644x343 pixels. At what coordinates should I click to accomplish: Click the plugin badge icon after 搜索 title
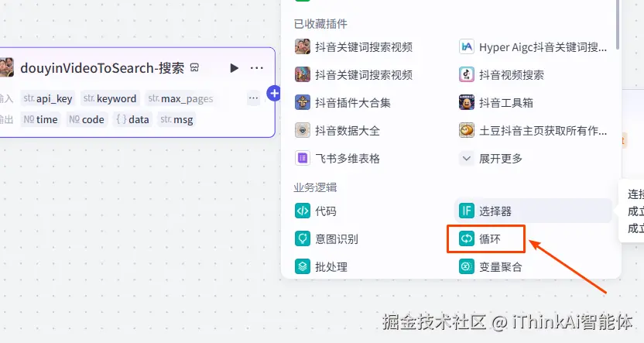[195, 68]
